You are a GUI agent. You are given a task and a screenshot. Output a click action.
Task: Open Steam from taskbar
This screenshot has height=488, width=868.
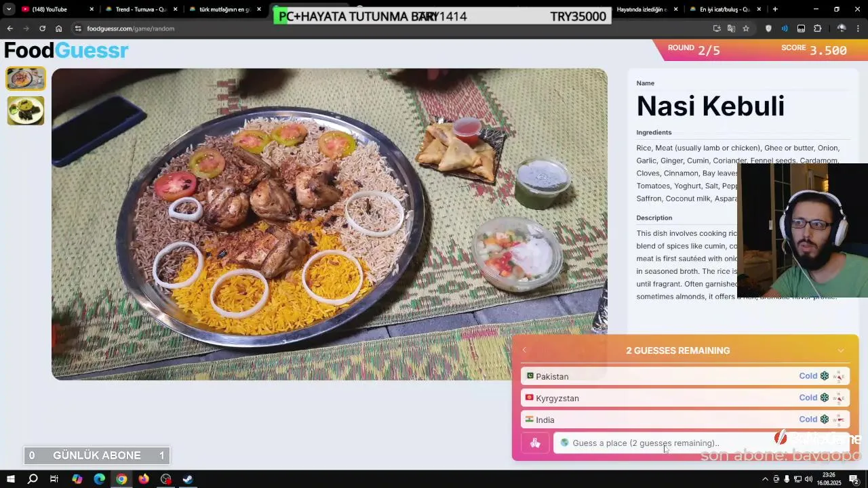(188, 479)
